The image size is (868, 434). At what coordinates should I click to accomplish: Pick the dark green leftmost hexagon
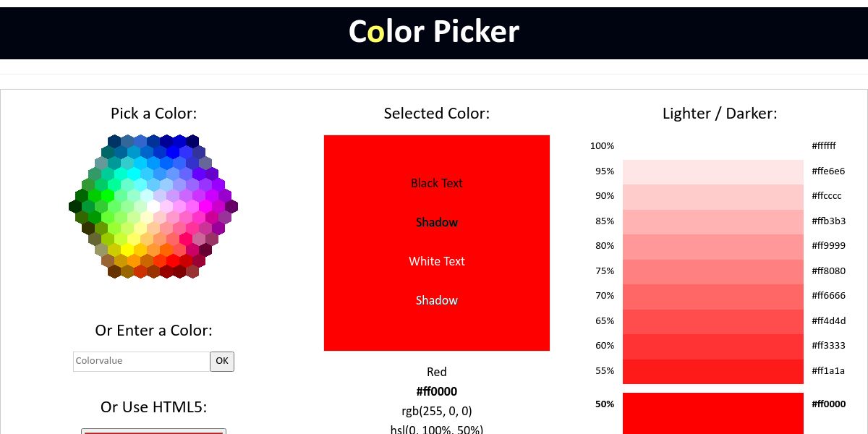coord(75,207)
